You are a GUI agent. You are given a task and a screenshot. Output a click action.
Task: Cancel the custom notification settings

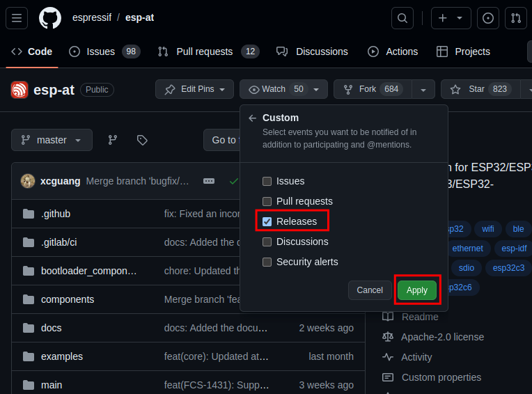(370, 290)
